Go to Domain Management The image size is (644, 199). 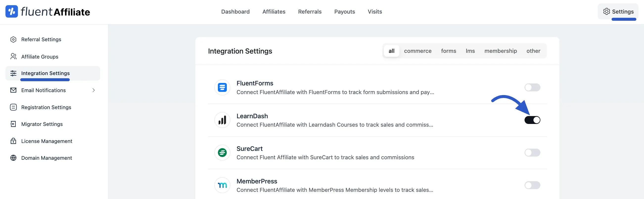click(53, 158)
